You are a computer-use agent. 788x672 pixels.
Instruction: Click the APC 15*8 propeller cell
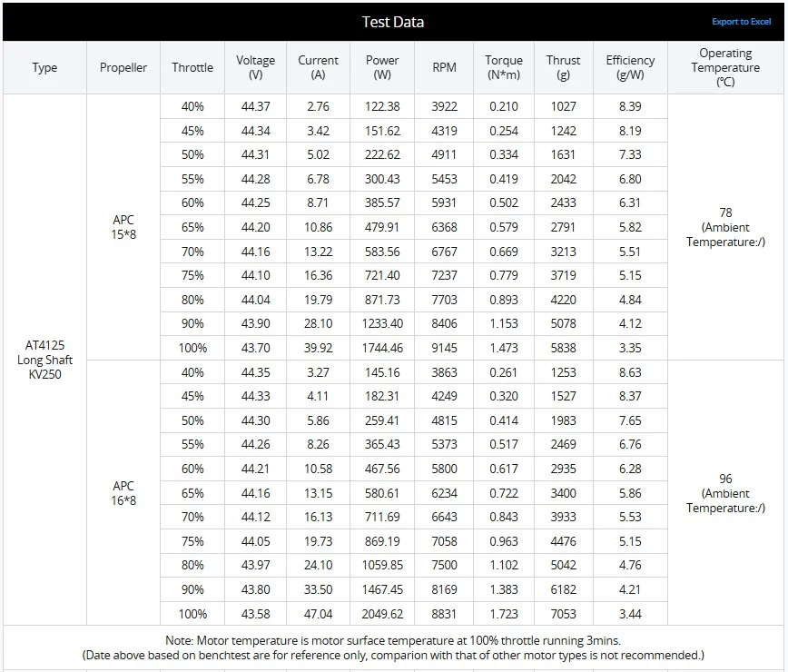click(x=123, y=227)
